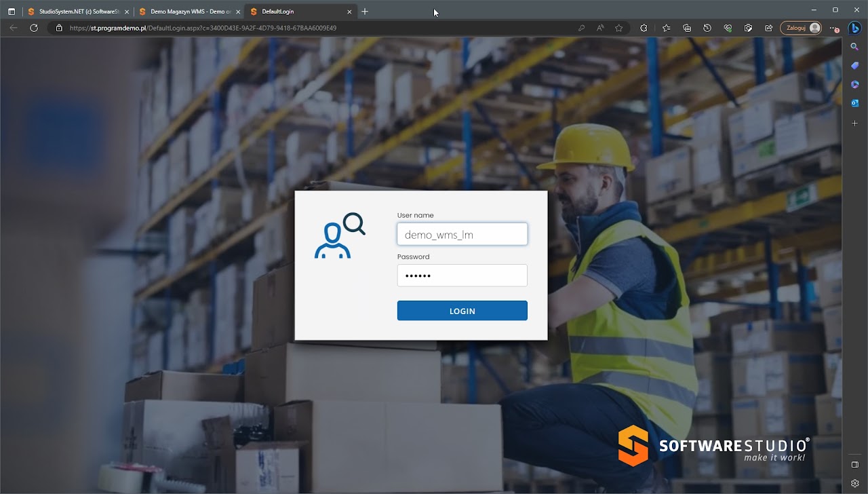Open sidebar settings gear icon

[x=855, y=483]
